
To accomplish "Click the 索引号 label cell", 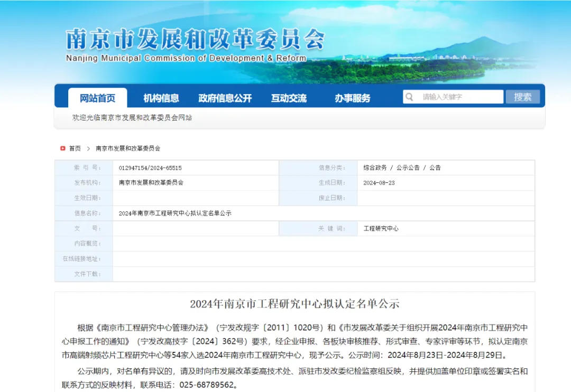I will click(x=84, y=168).
